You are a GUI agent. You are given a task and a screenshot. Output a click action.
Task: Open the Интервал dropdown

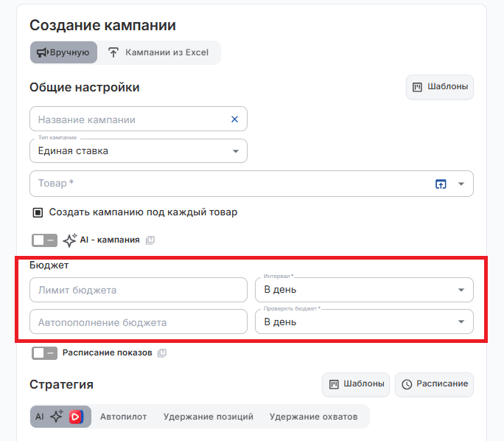(364, 290)
